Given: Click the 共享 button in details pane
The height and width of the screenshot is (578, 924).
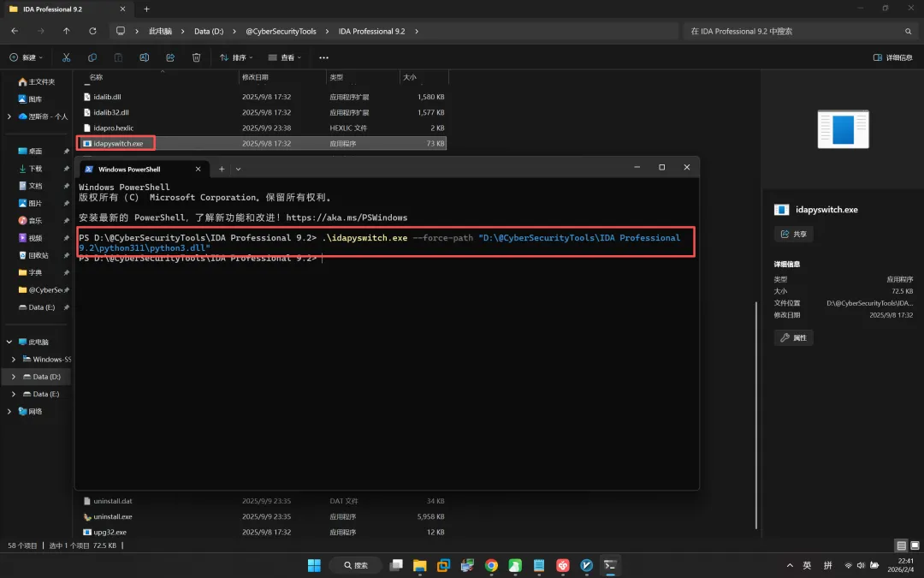Looking at the screenshot, I should 794,234.
